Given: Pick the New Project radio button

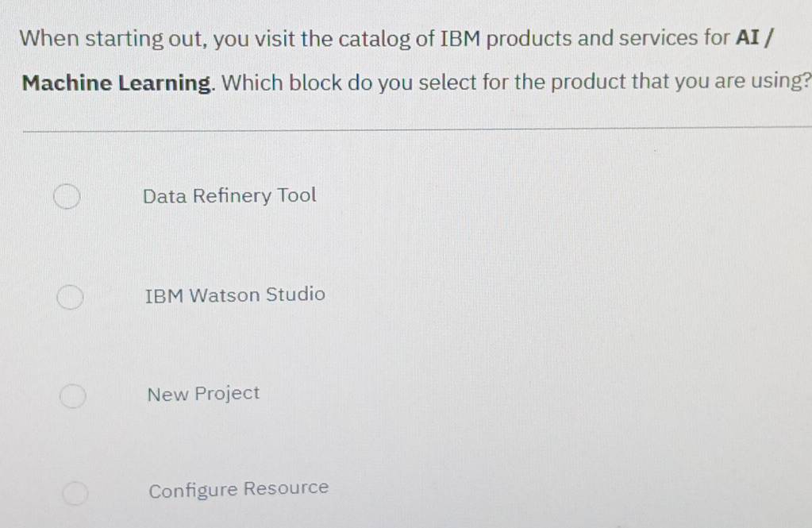Looking at the screenshot, I should [x=72, y=395].
